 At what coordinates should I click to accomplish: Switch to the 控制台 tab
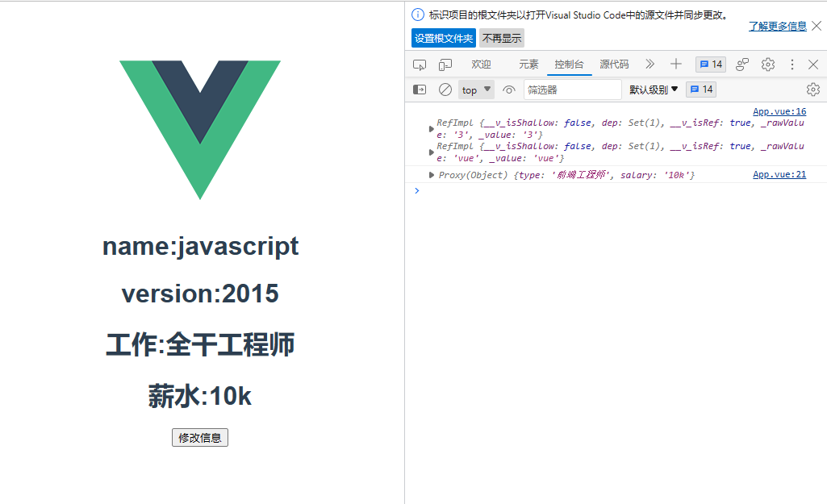[569, 65]
